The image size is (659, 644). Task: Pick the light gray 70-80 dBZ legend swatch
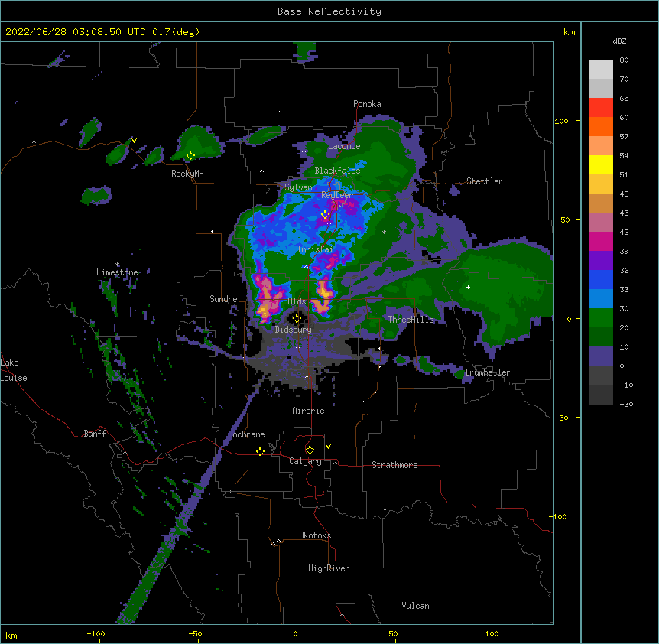tap(601, 70)
